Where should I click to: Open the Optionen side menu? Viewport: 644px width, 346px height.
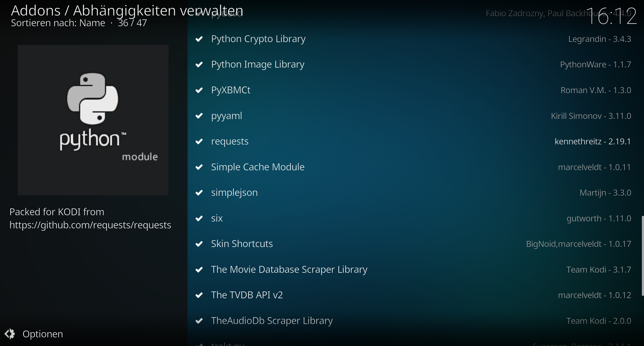pos(34,334)
